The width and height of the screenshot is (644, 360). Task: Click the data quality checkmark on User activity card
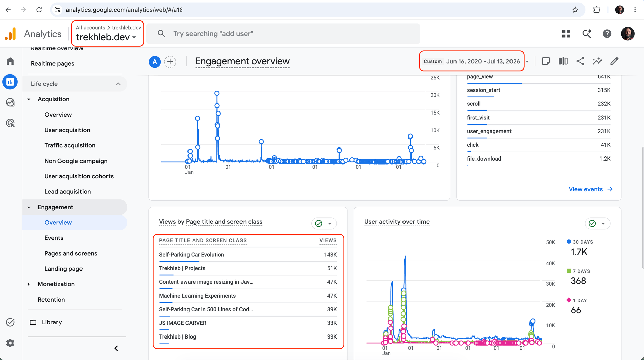tap(592, 224)
